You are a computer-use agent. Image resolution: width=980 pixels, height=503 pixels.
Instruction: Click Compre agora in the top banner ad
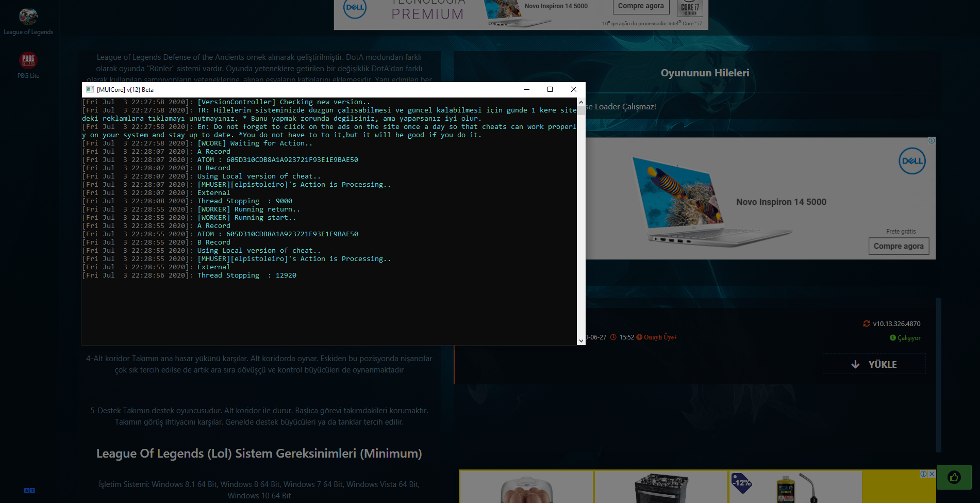pos(641,6)
